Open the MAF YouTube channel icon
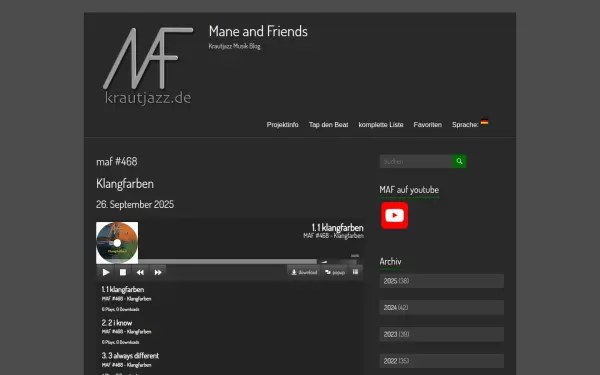 [395, 215]
